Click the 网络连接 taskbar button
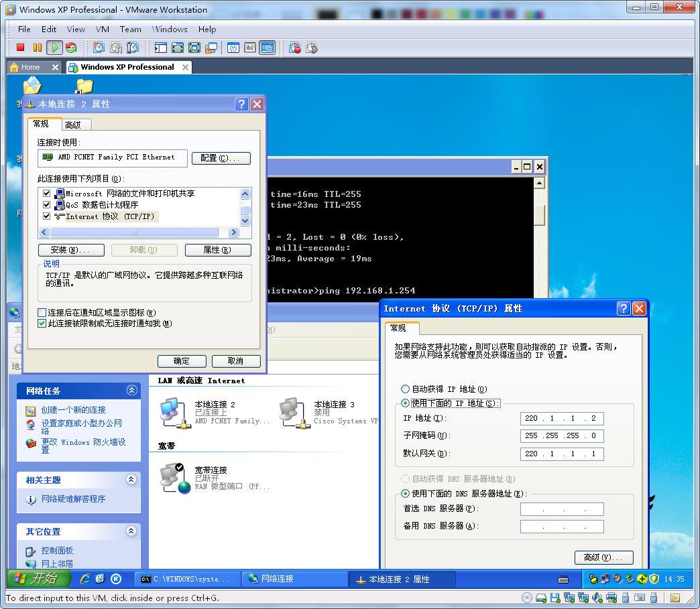This screenshot has width=700, height=609. (294, 579)
